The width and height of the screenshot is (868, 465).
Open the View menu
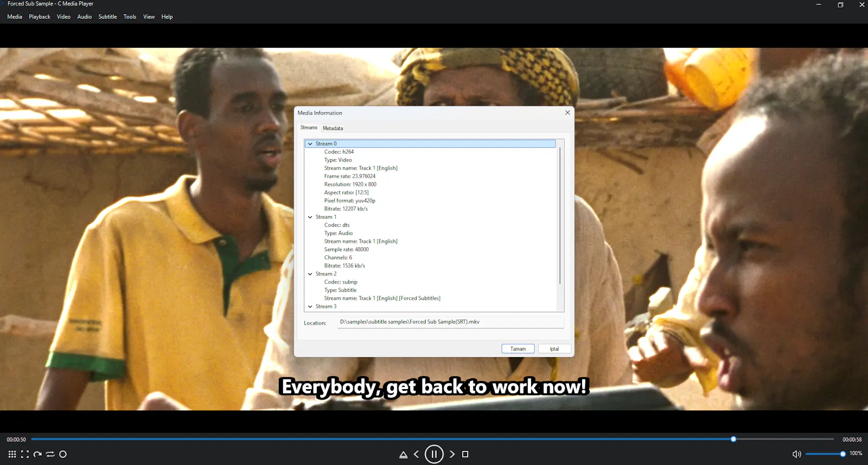pos(149,17)
